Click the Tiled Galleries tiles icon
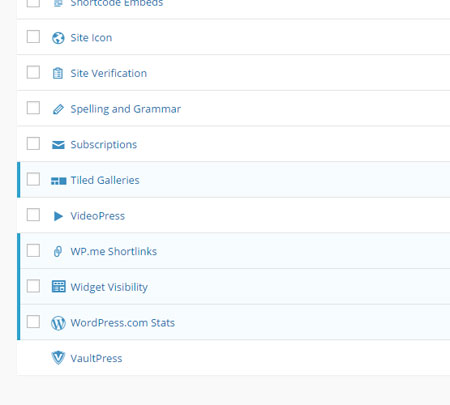 click(x=58, y=181)
